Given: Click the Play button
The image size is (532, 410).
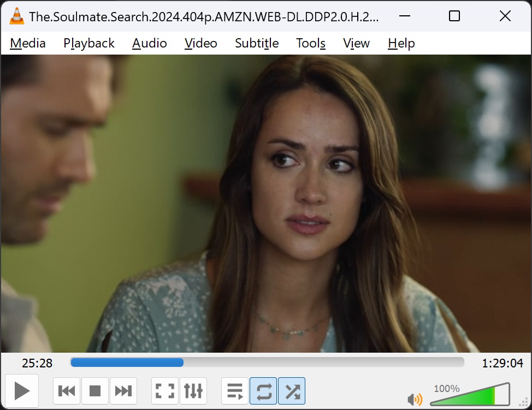Looking at the screenshot, I should coord(22,391).
